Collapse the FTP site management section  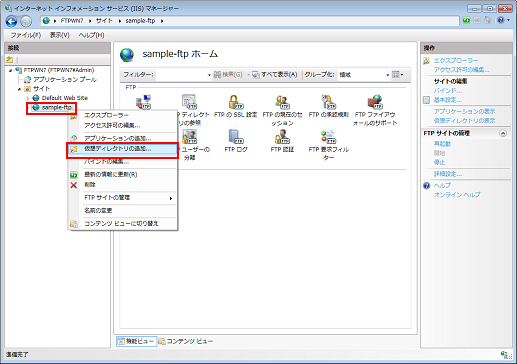503,133
